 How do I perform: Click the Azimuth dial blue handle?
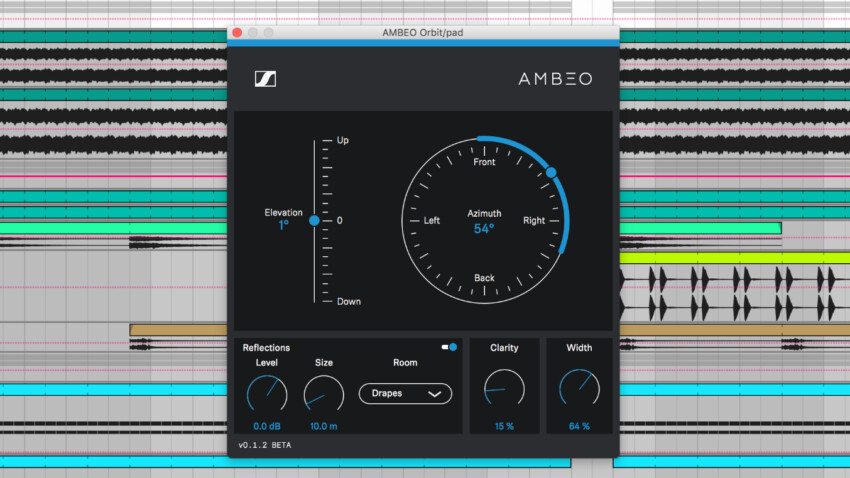pyautogui.click(x=551, y=172)
